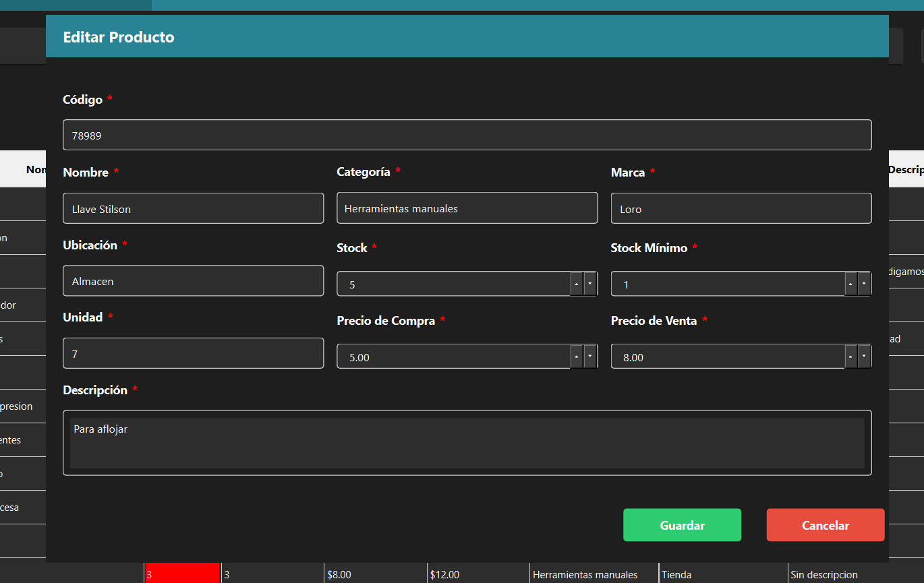Click the Nombre field with Llave Stilson

193,209
